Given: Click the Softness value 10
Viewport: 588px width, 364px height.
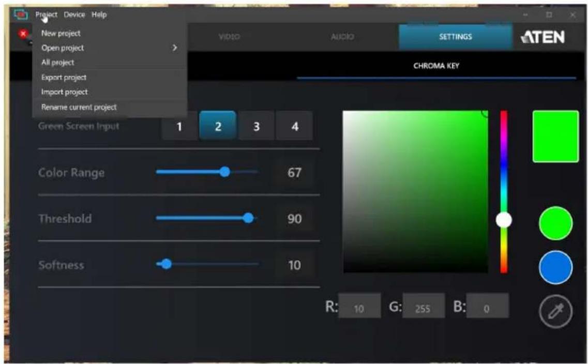Looking at the screenshot, I should pyautogui.click(x=294, y=265).
